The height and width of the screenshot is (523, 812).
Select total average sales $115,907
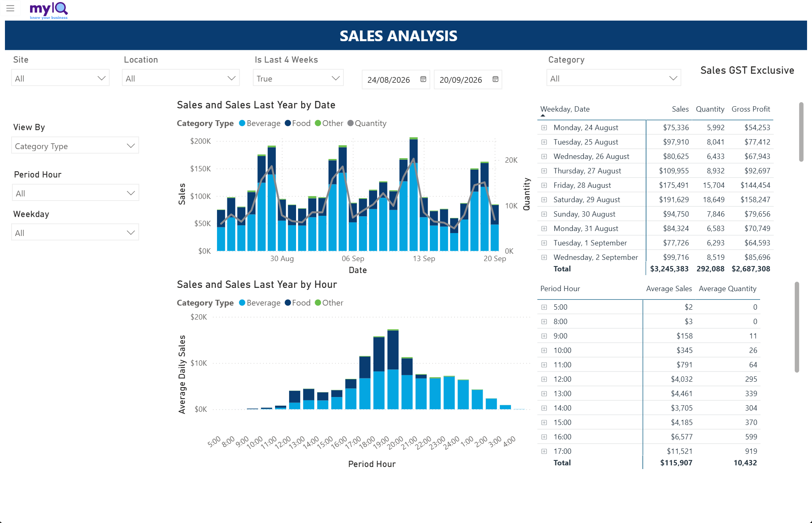(676, 463)
